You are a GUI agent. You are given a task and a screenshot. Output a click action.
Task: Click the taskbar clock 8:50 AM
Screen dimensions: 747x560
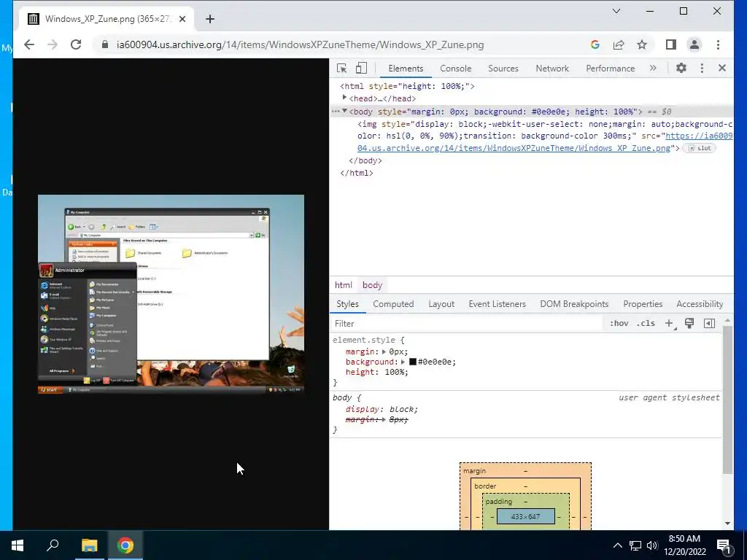(684, 539)
